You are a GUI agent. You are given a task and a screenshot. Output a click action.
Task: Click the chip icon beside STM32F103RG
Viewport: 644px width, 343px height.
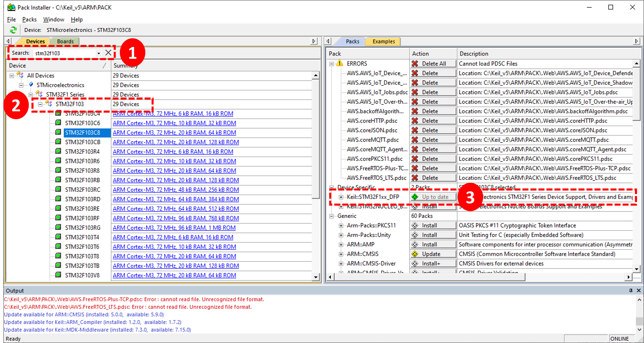[58, 227]
